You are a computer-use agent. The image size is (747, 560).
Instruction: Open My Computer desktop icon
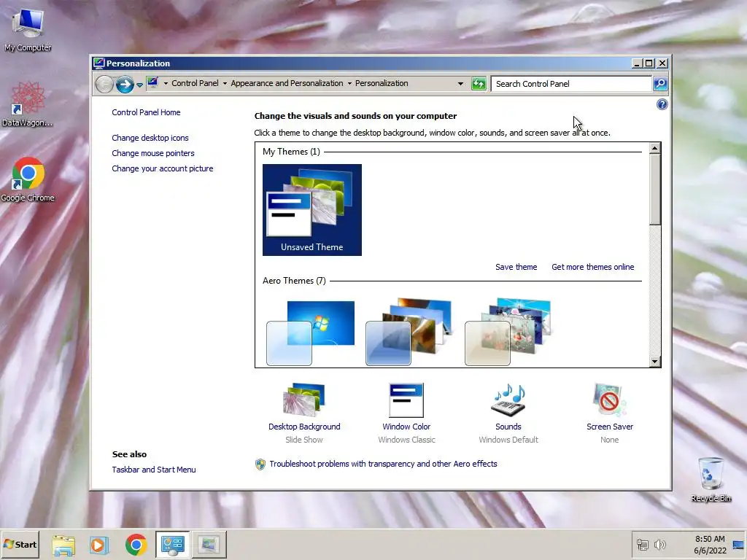coord(28,28)
